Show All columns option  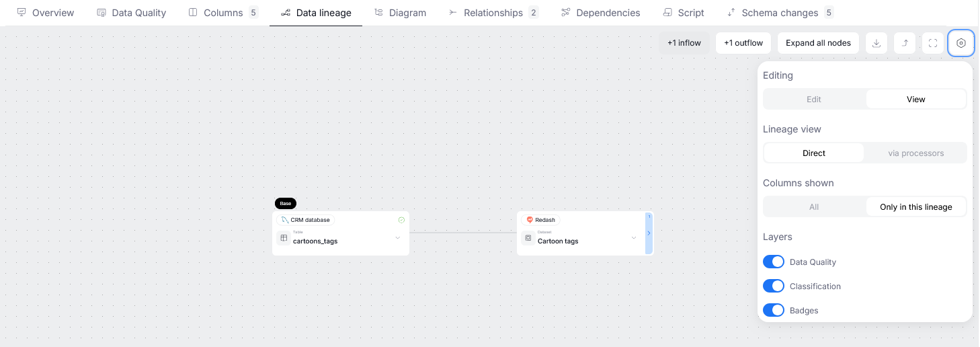814,206
